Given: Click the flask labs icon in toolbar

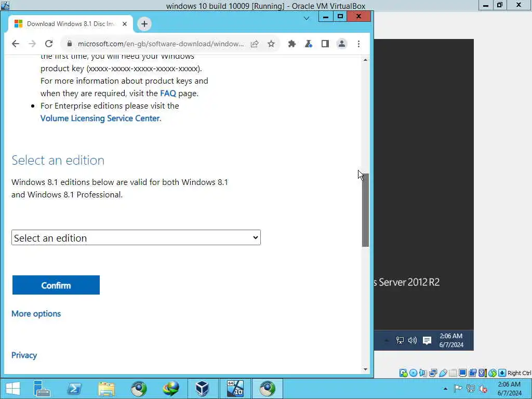Looking at the screenshot, I should 309,44.
